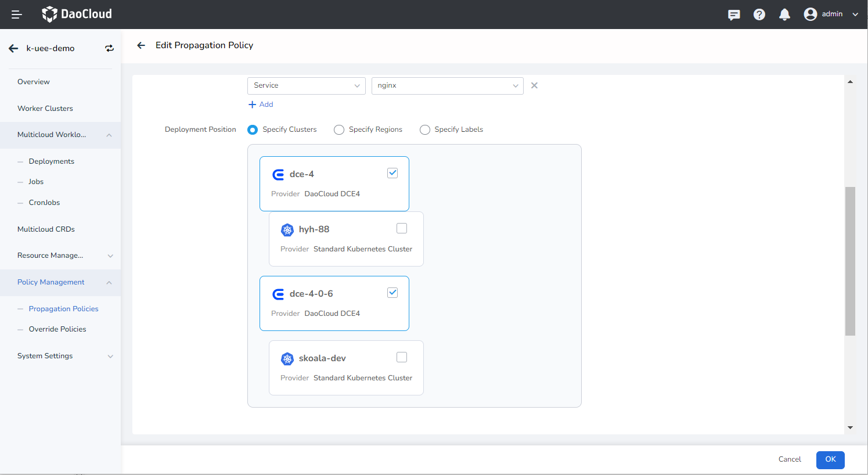Click the switch instance icon beside k-uee-demo
The height and width of the screenshot is (475, 868).
point(109,48)
